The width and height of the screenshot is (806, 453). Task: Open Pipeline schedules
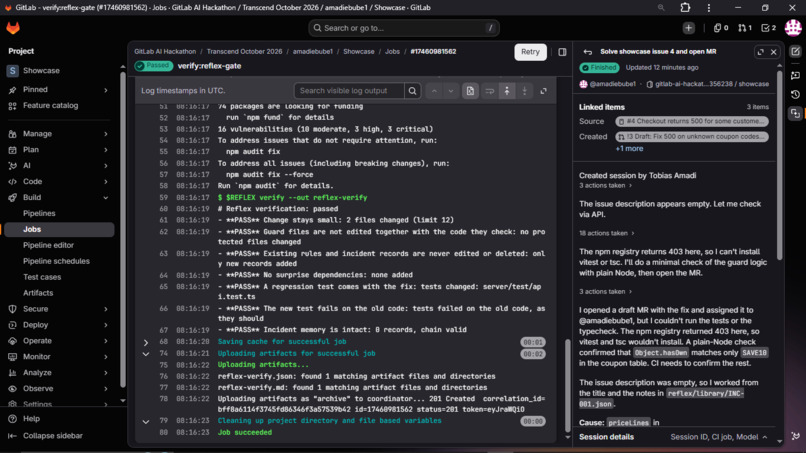click(x=59, y=261)
